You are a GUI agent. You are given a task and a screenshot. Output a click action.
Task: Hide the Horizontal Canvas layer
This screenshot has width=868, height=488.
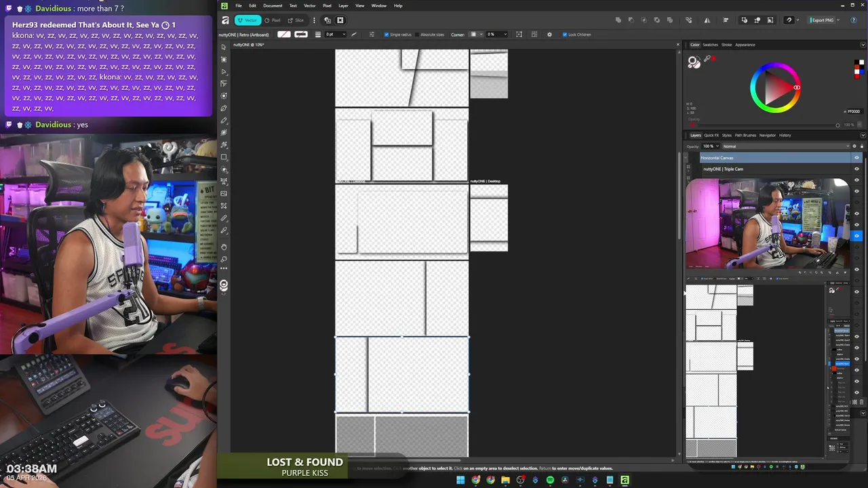coord(856,158)
